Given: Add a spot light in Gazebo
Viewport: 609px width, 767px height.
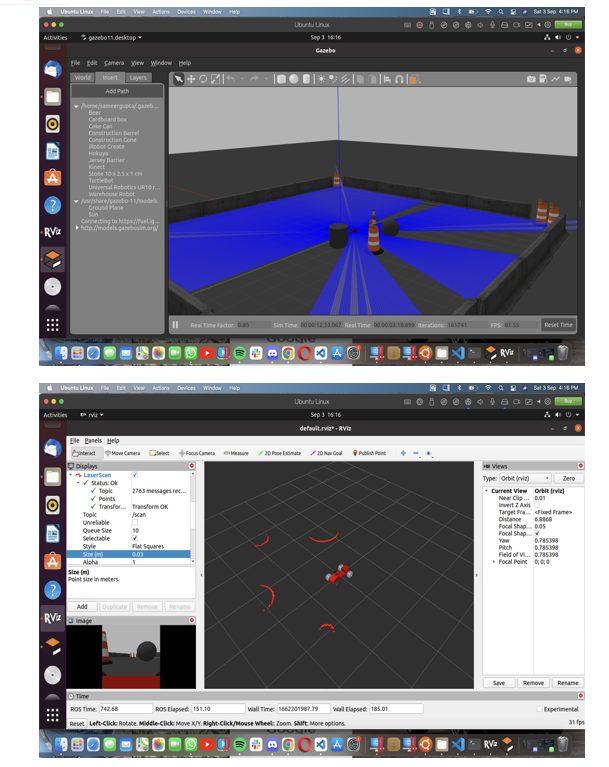Looking at the screenshot, I should pyautogui.click(x=333, y=79).
